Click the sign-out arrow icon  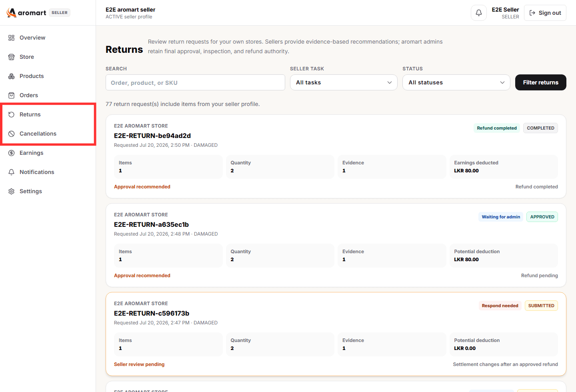coord(532,13)
